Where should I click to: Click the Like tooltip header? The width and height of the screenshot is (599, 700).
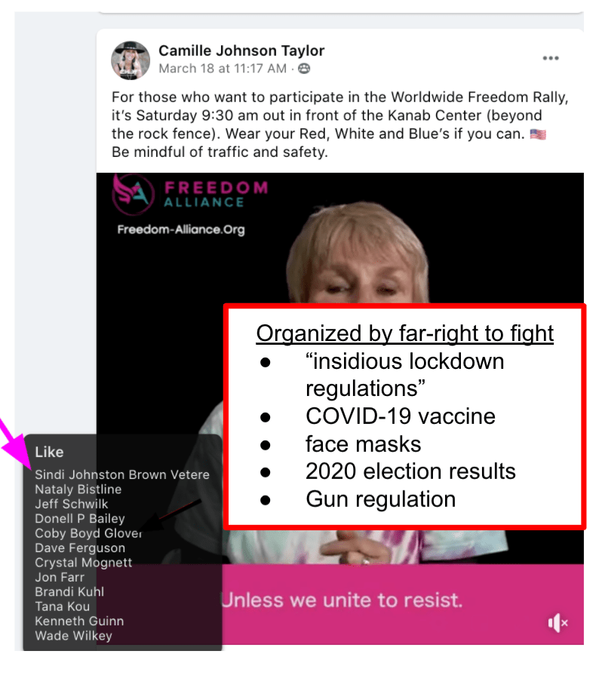point(49,452)
